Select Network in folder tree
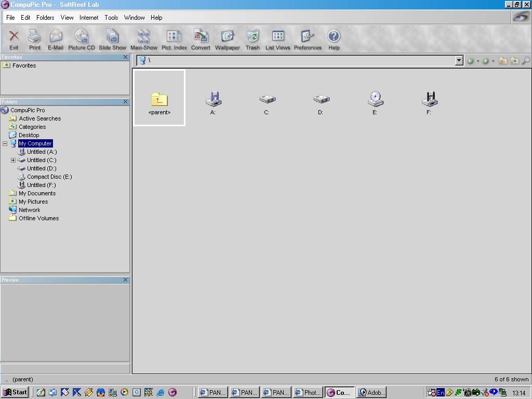The image size is (532, 399). tap(30, 210)
